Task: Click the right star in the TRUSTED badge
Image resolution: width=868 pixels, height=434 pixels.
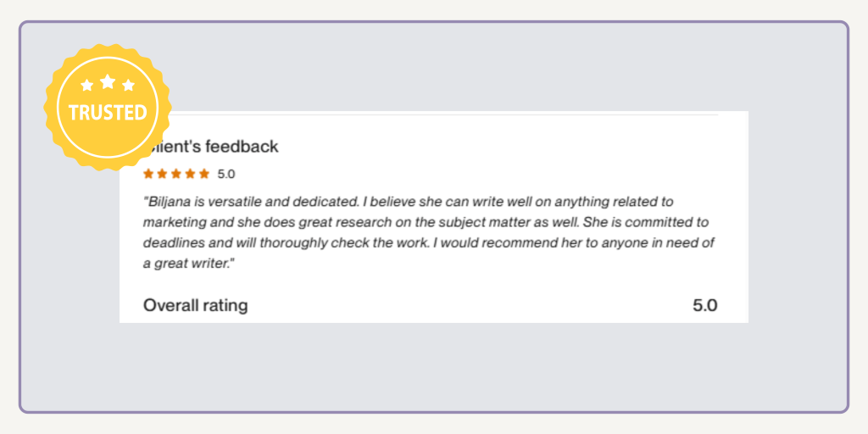Action: pyautogui.click(x=129, y=86)
